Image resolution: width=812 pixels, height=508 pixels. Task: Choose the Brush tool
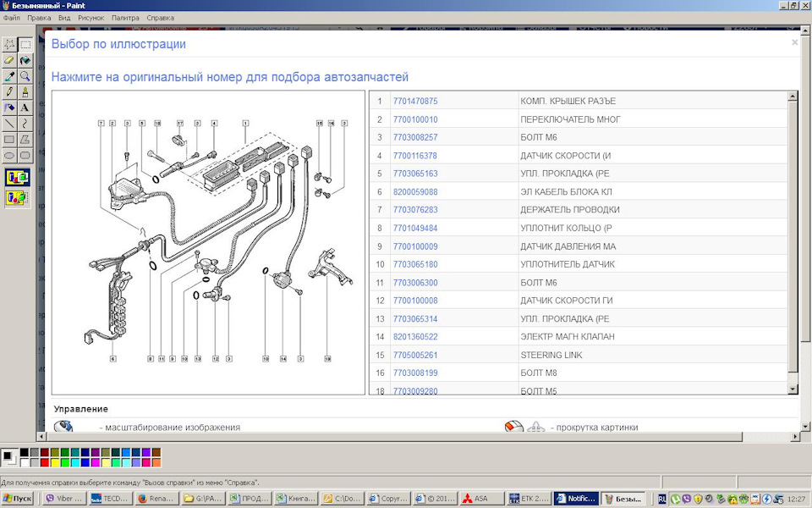(x=25, y=92)
